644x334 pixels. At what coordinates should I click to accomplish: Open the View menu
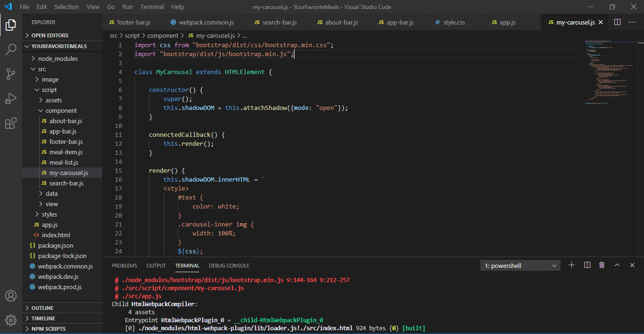(93, 7)
